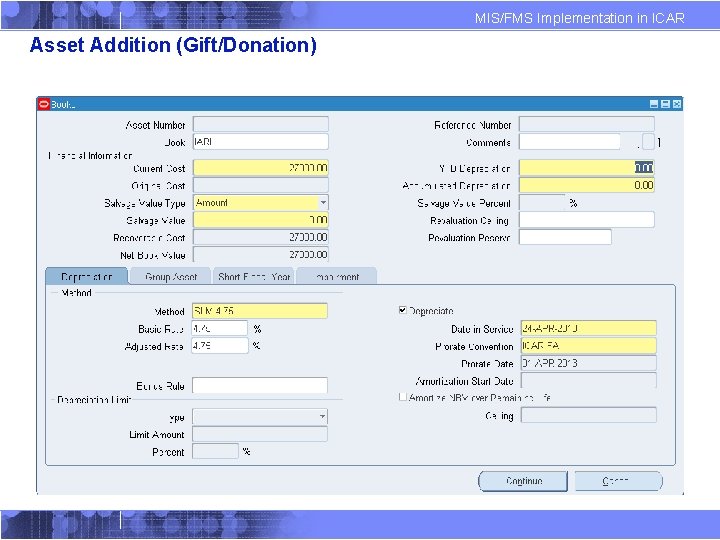
Task: Switch to the Depreciation tab
Action: (x=87, y=276)
